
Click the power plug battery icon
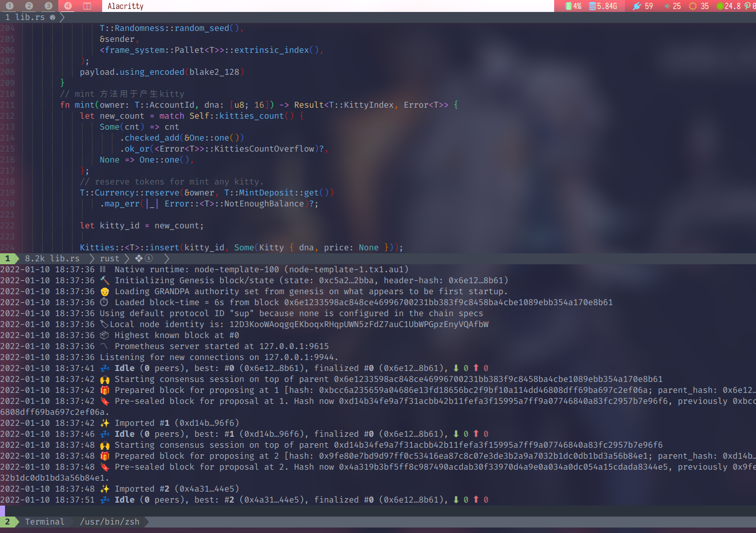point(637,6)
